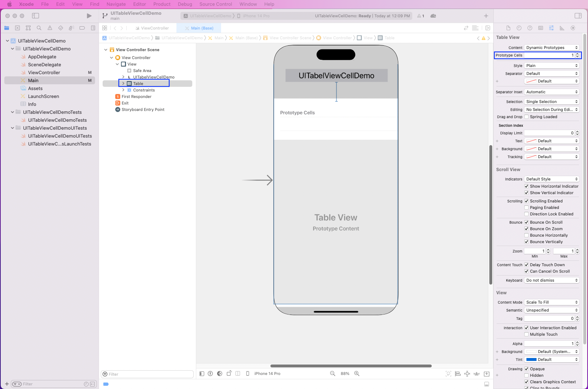Open the Source Control menu
Viewport: 588px width, 389px height.
(x=216, y=4)
